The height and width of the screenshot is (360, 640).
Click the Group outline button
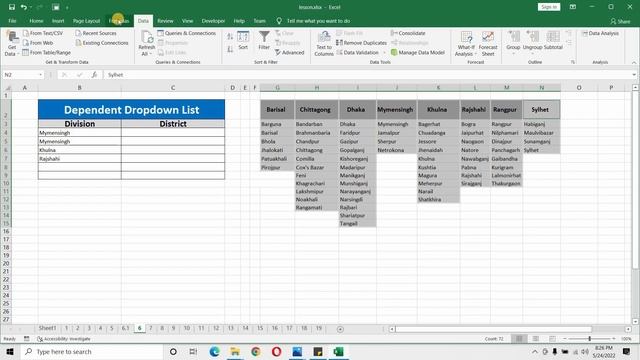(x=513, y=42)
